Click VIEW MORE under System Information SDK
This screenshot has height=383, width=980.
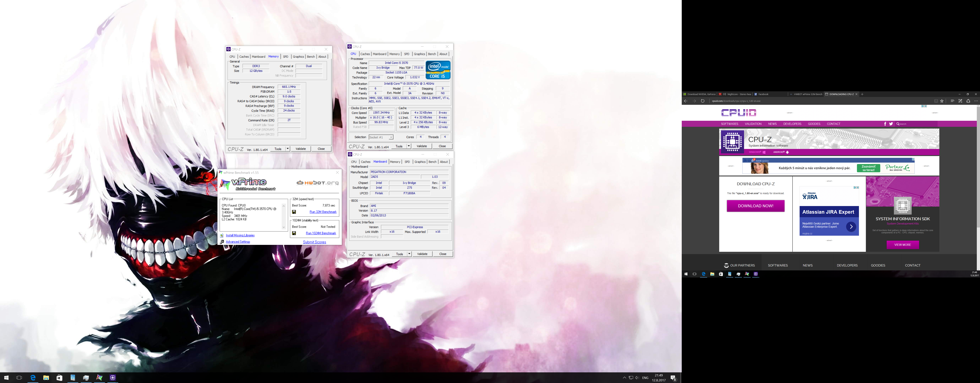(x=902, y=245)
